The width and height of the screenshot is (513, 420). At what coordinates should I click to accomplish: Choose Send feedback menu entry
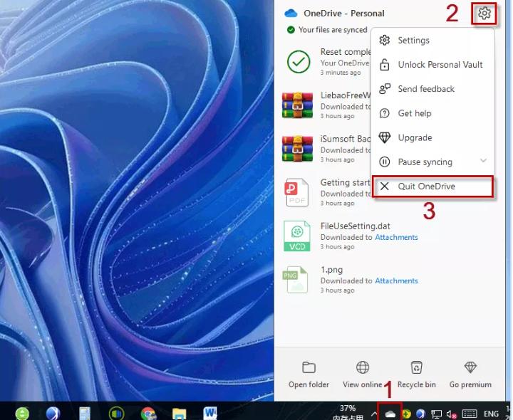pyautogui.click(x=432, y=89)
